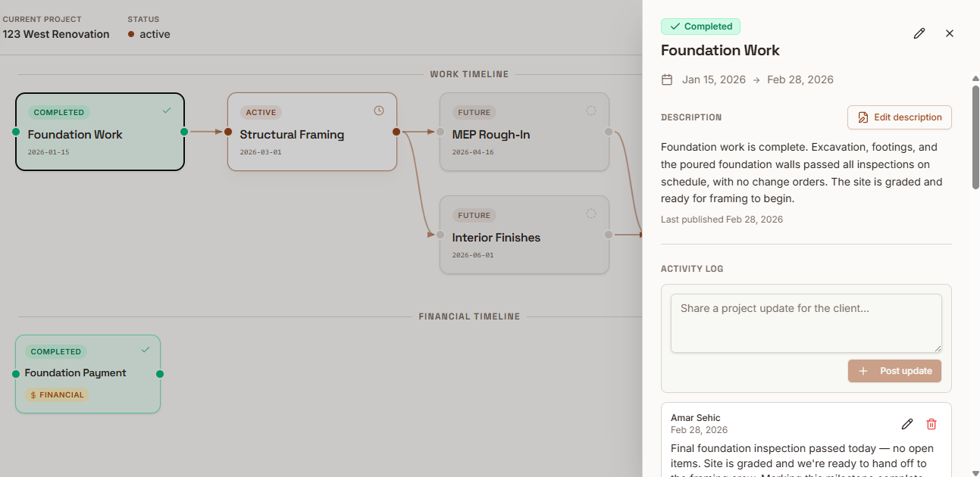Edit Amar Sehic's activity log entry

coord(907,424)
